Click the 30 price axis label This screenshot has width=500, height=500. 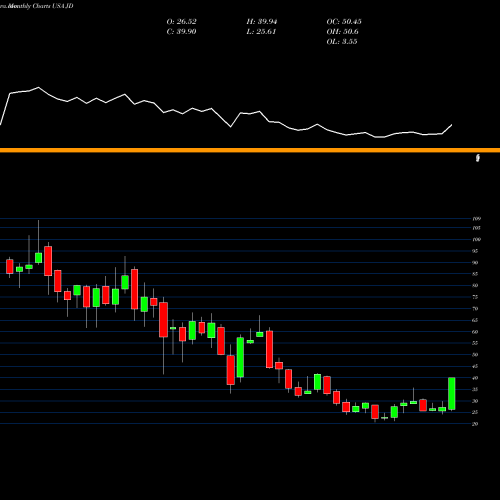coord(475,401)
